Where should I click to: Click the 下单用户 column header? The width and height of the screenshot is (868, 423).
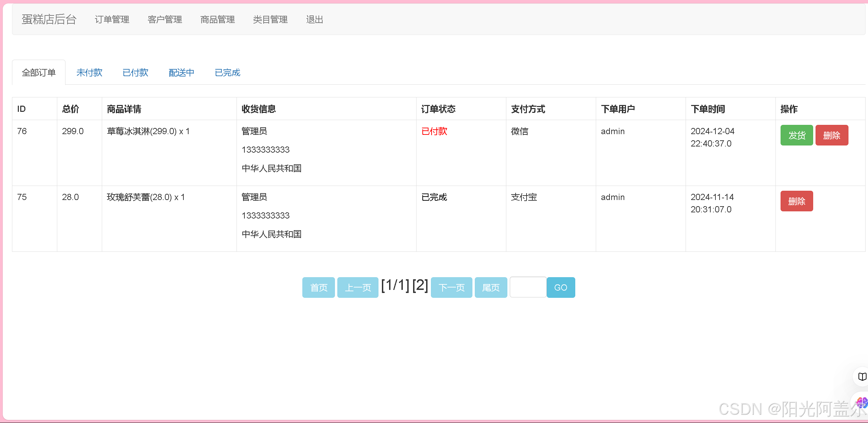[x=618, y=109]
